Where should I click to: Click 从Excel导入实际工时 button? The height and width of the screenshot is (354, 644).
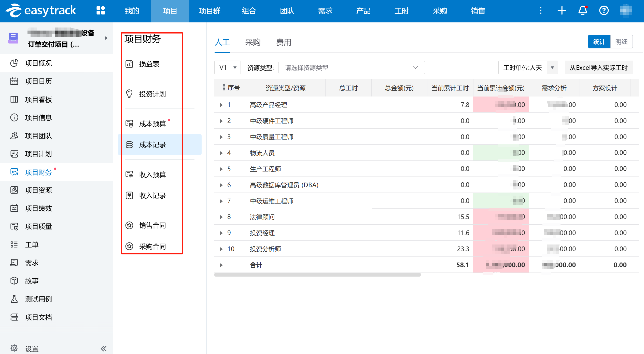[x=598, y=68]
